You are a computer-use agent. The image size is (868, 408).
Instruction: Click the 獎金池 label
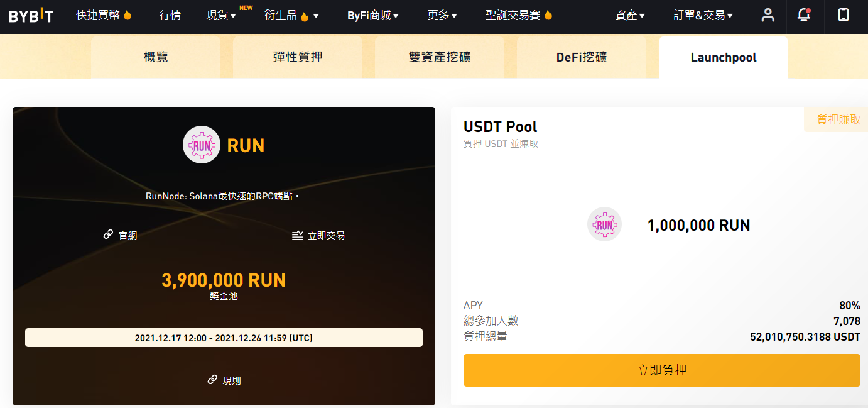[224, 295]
